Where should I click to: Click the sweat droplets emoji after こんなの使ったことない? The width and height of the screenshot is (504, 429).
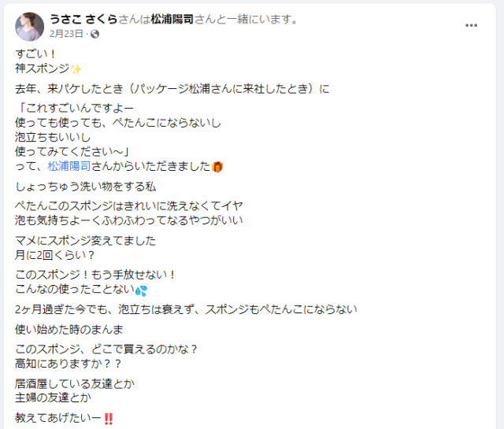[x=141, y=290]
